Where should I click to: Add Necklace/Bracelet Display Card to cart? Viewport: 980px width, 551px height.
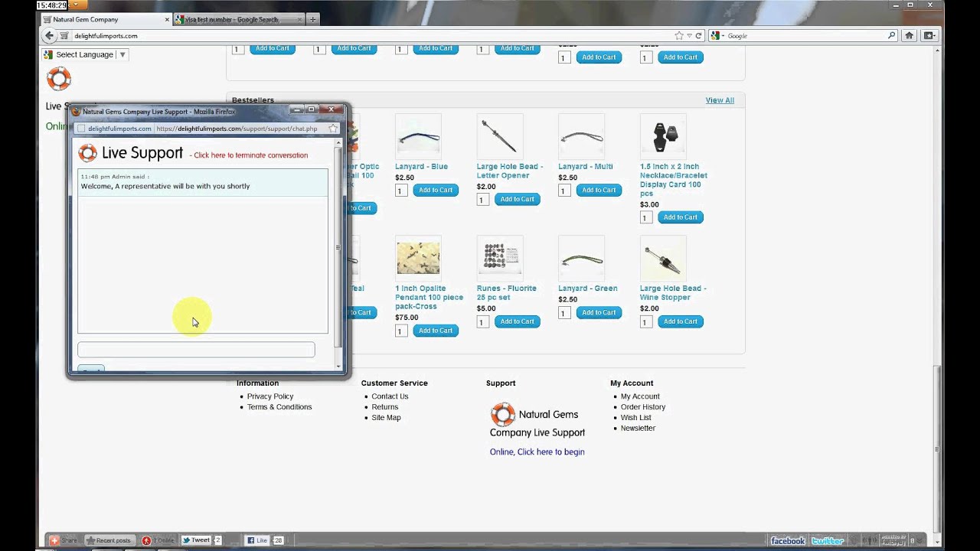[x=681, y=217]
